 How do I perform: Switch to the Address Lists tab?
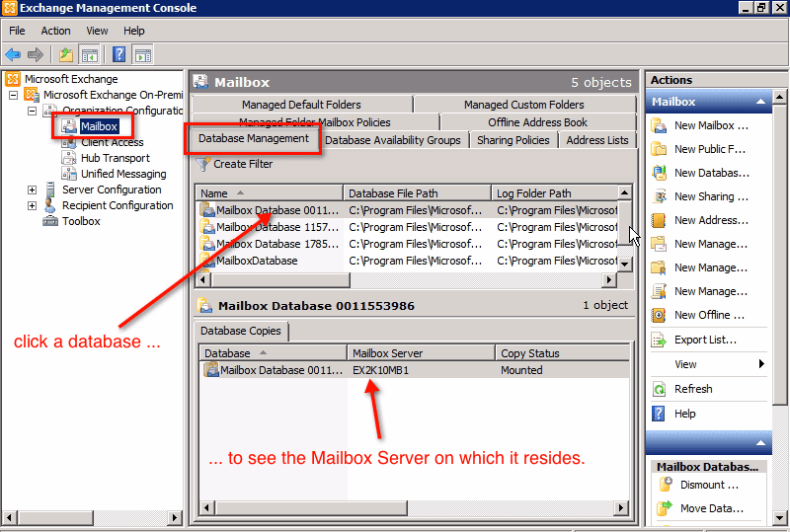(597, 140)
